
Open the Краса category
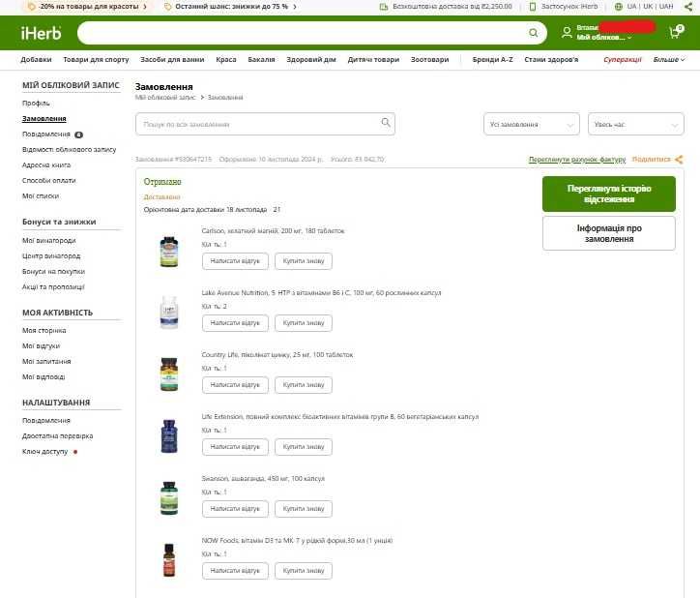tap(226, 59)
